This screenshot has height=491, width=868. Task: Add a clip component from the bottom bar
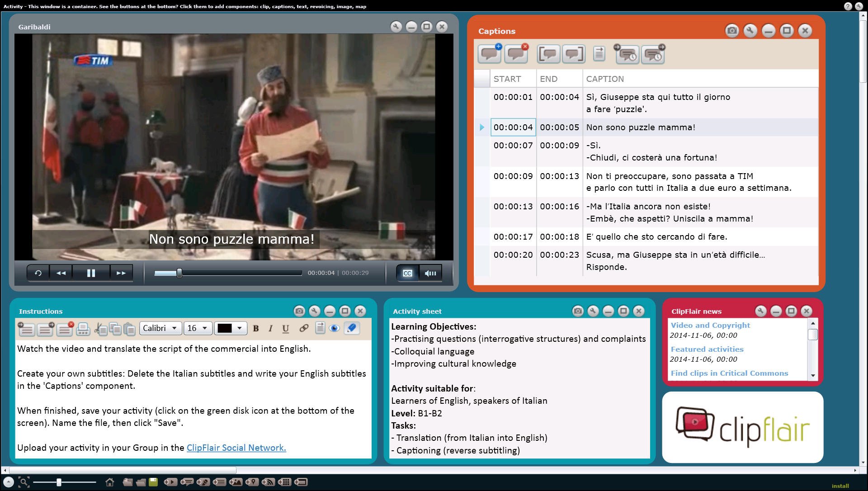click(x=170, y=482)
